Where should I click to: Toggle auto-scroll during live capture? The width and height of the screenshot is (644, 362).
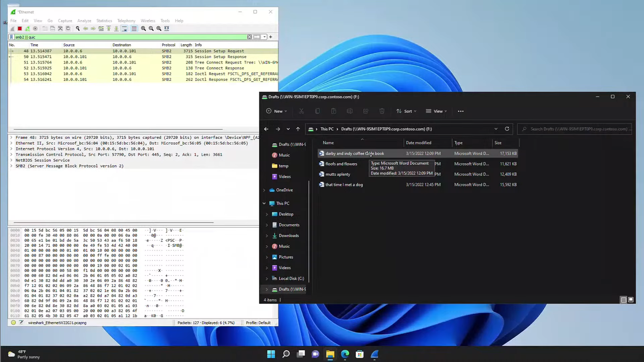(124, 28)
